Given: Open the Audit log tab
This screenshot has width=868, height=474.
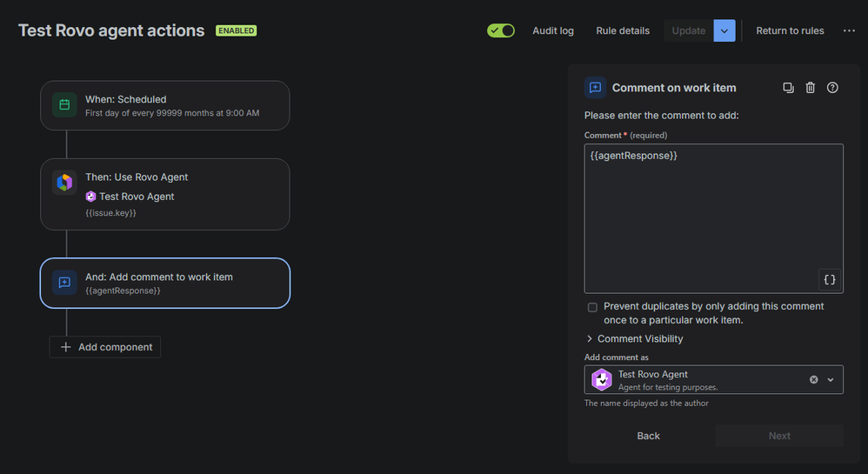Looking at the screenshot, I should point(553,30).
